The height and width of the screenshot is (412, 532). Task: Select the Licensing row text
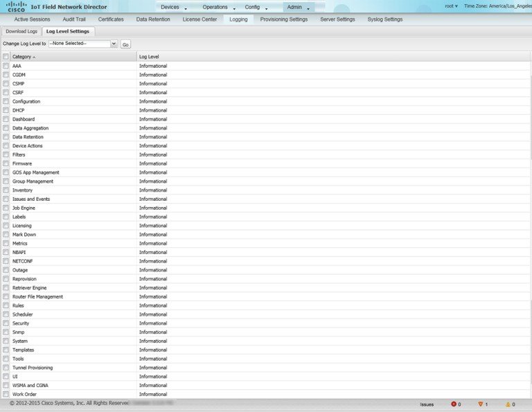tap(22, 226)
